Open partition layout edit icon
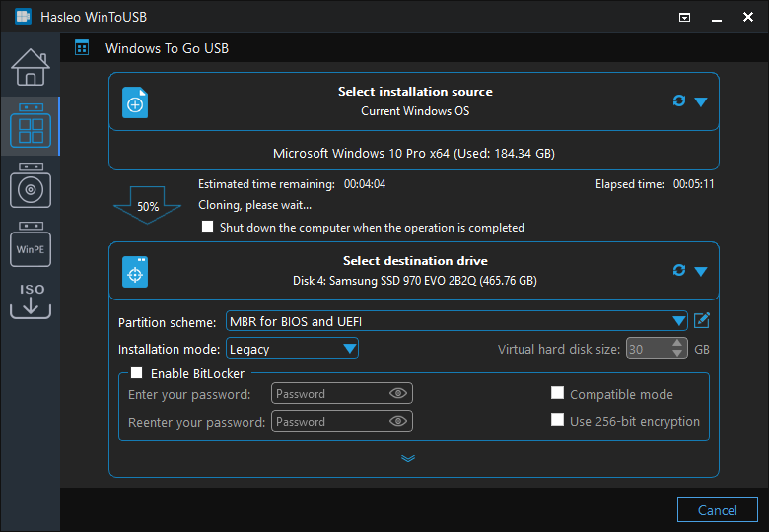Viewport: 769px width, 532px height. coord(702,321)
